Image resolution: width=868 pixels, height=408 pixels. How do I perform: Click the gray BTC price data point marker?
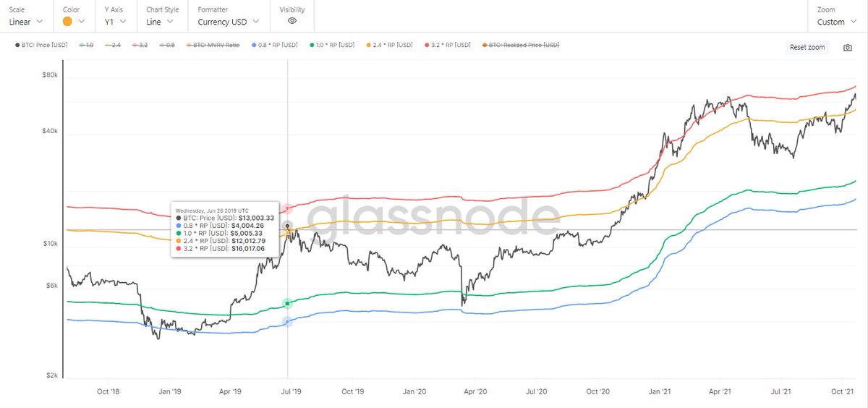pyautogui.click(x=288, y=226)
